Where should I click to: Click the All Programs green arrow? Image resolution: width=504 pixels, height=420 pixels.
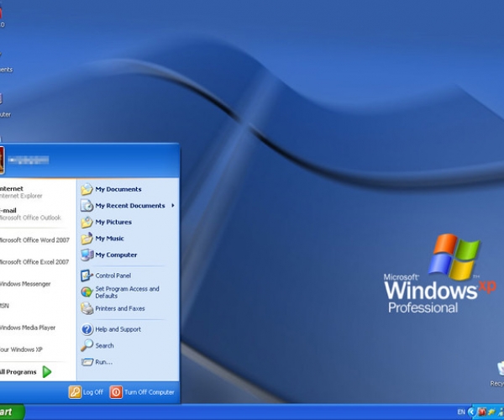click(47, 372)
